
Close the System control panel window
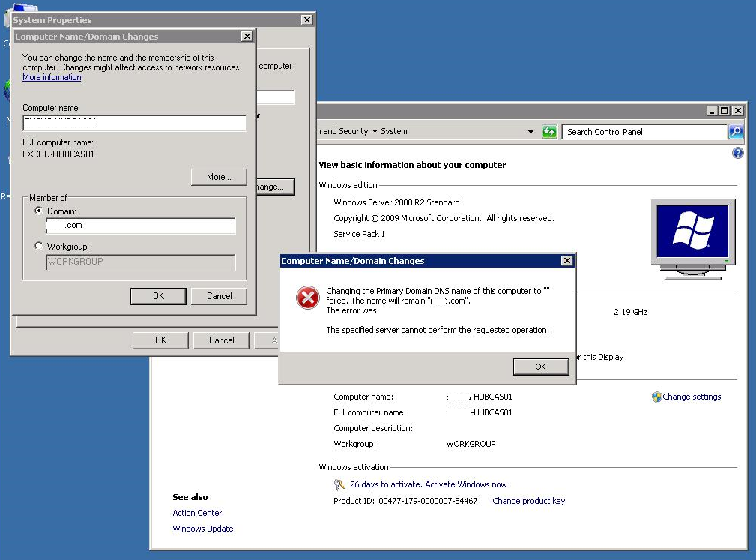click(x=737, y=110)
